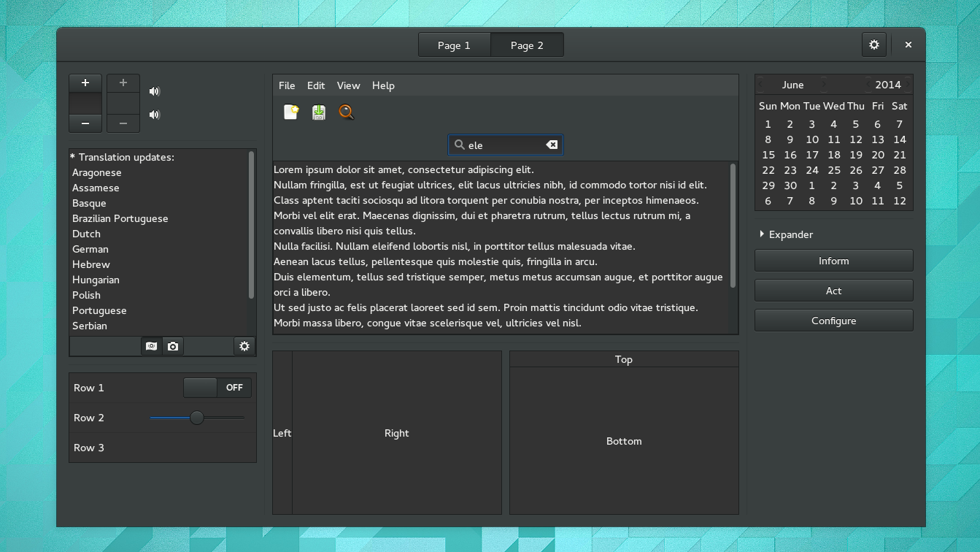
Task: Select June 14 in the calendar
Action: click(900, 139)
